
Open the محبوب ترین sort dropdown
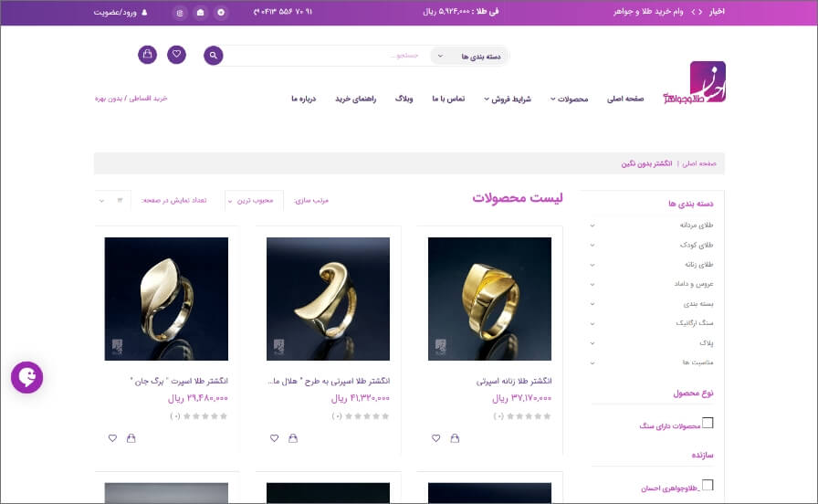point(255,201)
